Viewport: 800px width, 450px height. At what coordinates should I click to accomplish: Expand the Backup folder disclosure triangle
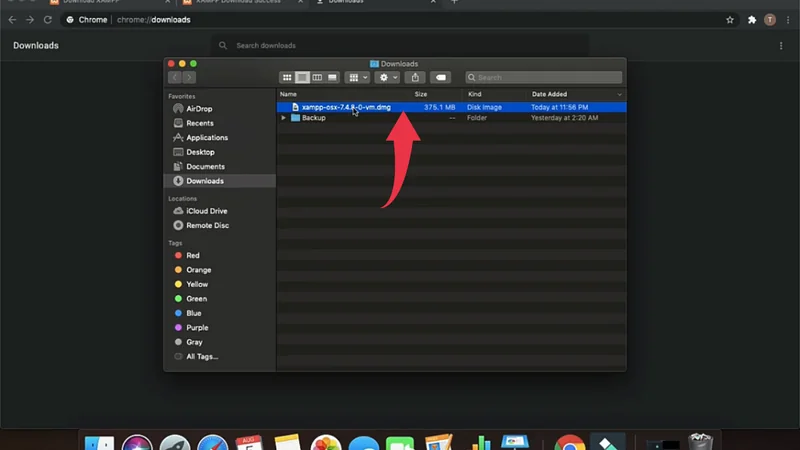284,118
